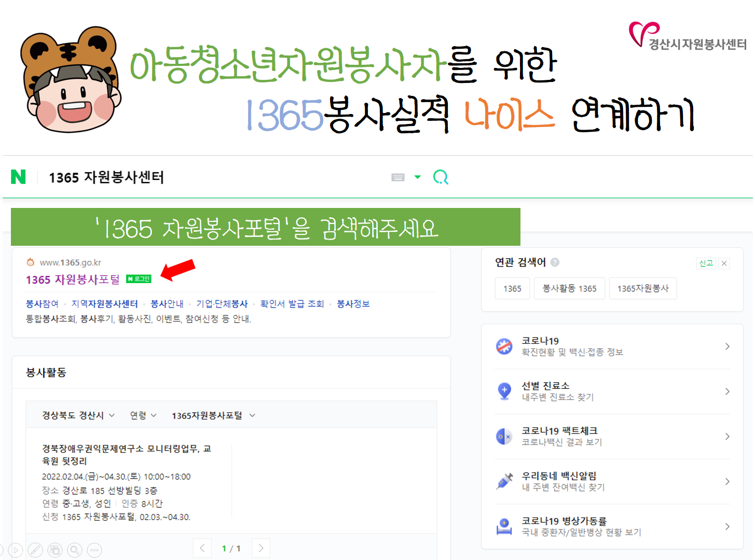Open the on-screen keyboard icon

[x=398, y=177]
